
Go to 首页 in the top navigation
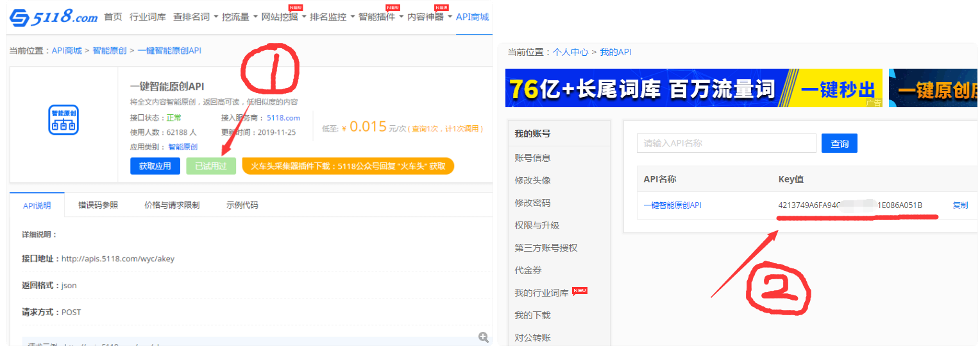point(113,17)
